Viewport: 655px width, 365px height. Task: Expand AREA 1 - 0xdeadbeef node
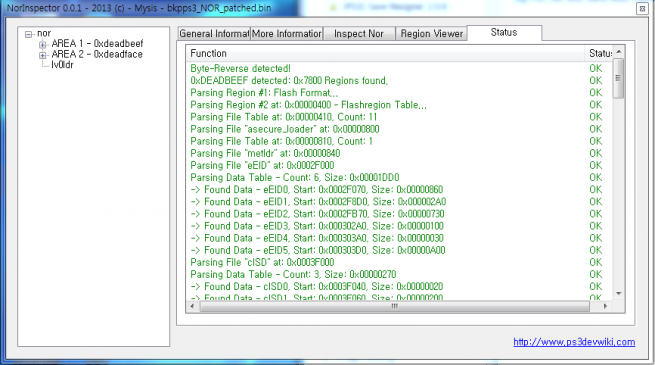click(42, 45)
